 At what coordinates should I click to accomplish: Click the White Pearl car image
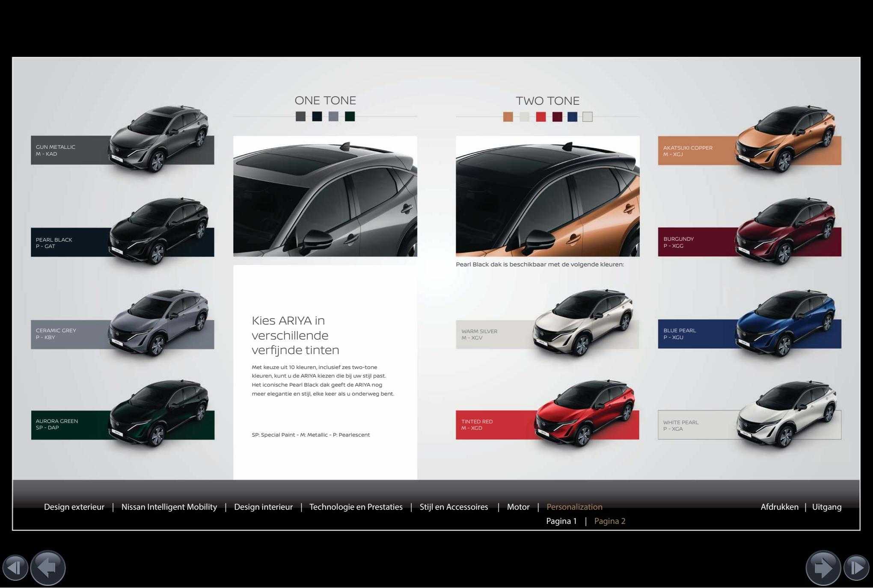786,414
